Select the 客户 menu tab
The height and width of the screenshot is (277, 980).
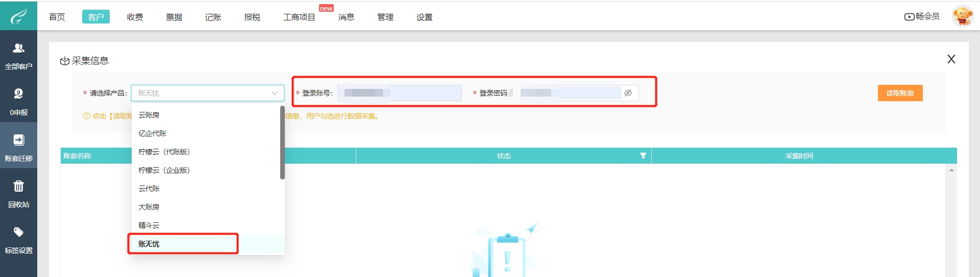96,17
